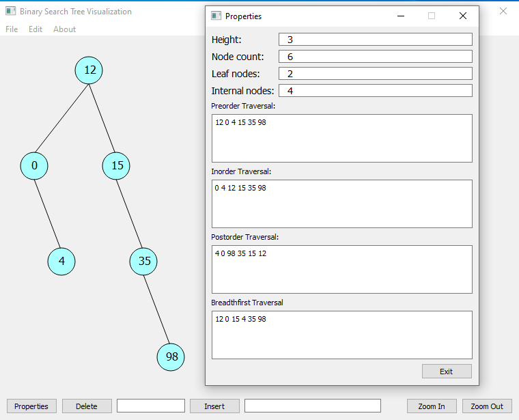The width and height of the screenshot is (519, 420).
Task: Click Exit in the Properties dialog
Action: [447, 372]
